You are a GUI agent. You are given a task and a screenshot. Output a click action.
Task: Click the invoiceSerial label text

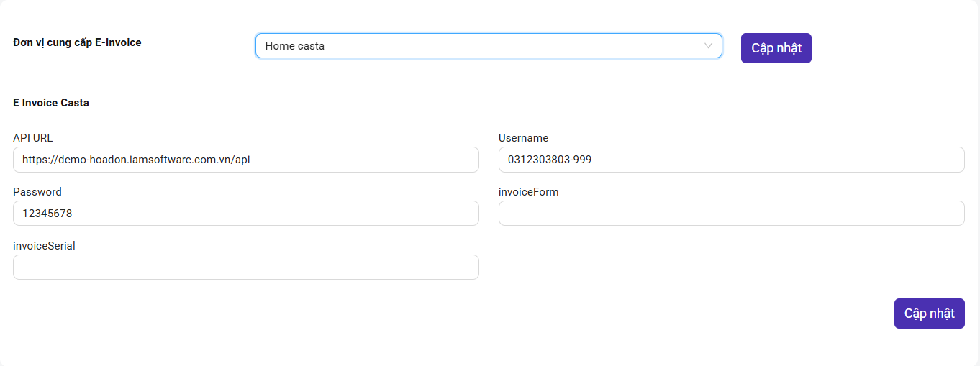45,246
